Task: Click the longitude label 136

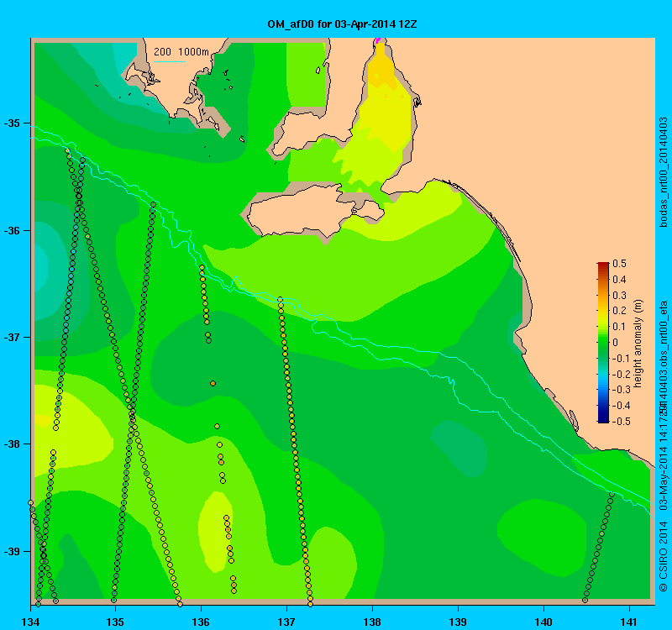Action: 201,622
